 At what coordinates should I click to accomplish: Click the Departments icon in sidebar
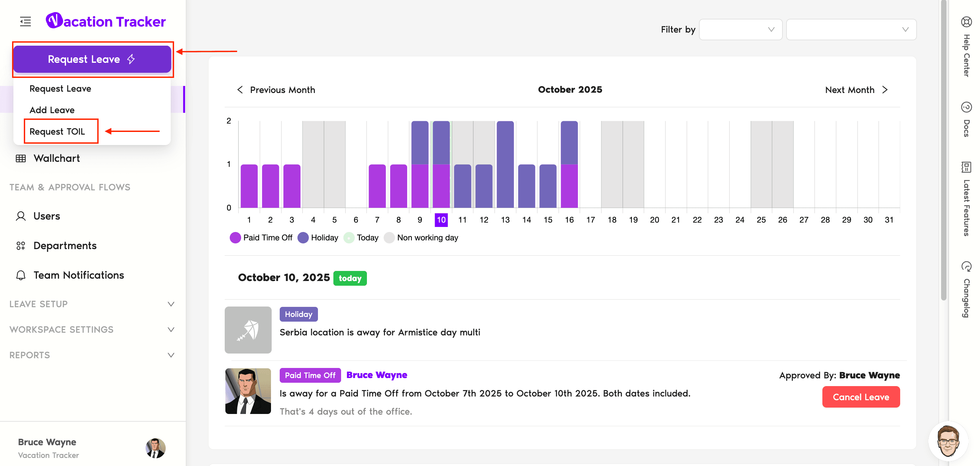[x=20, y=246]
